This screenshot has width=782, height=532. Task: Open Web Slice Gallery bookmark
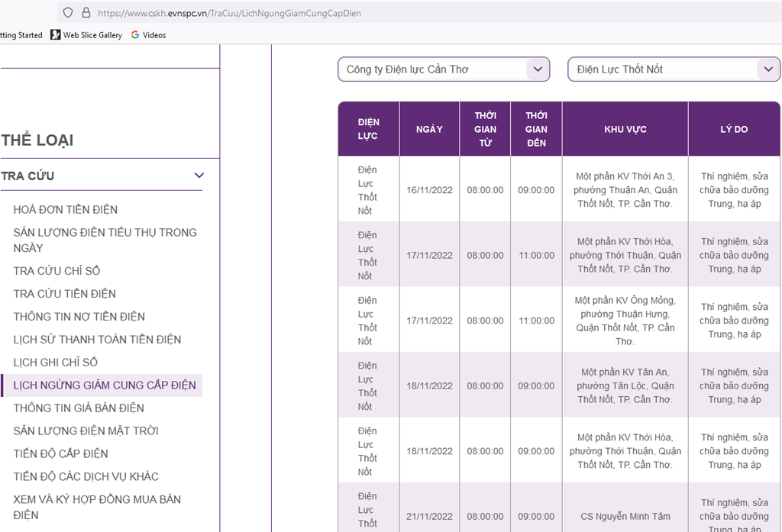(x=86, y=35)
